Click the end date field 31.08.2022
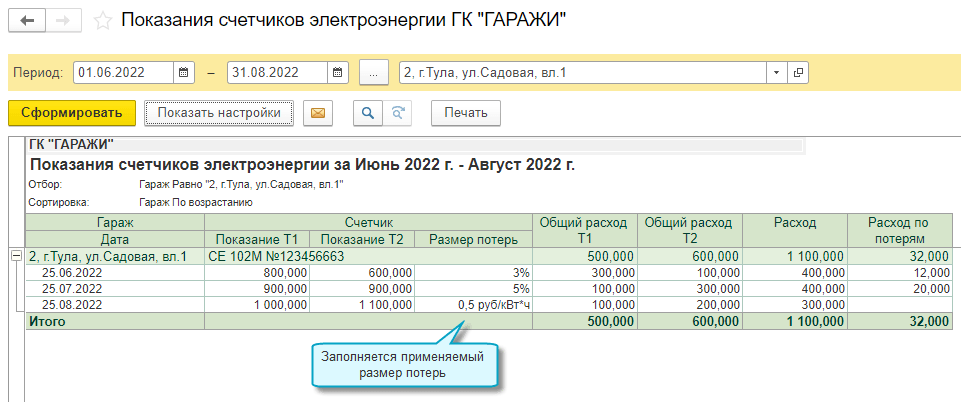Screen dimensions: 961x402 (278, 72)
